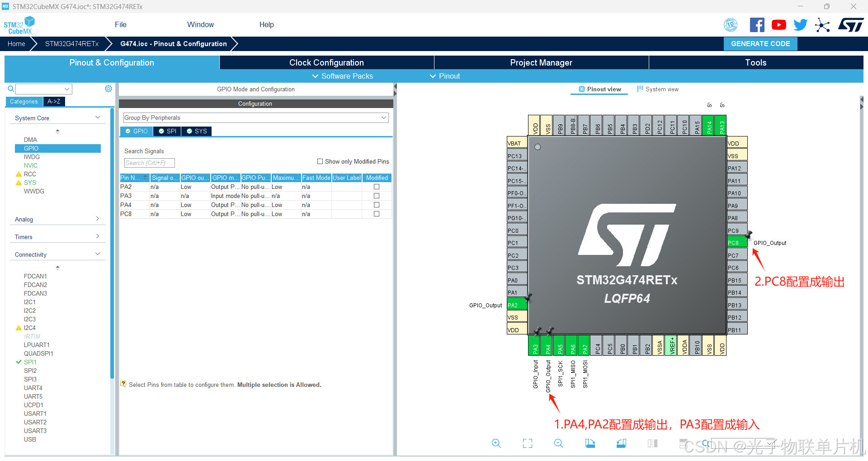Switch to Clock Configuration tab
Screen dimensions: 868x461
(326, 62)
